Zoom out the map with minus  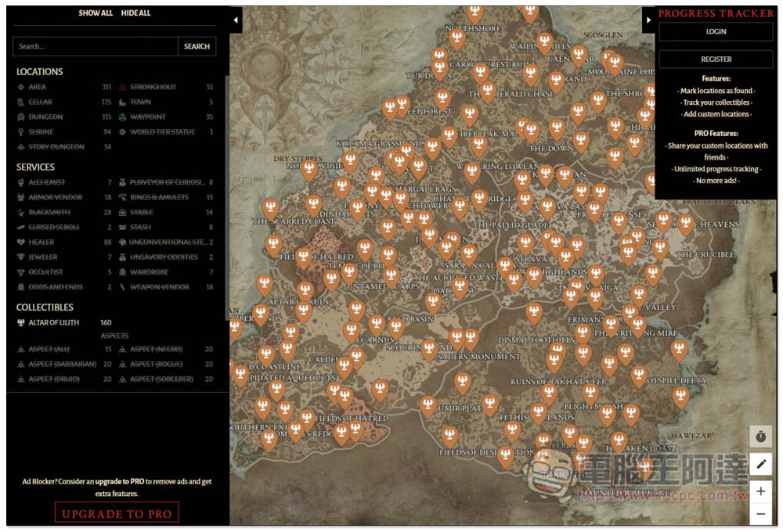click(760, 513)
